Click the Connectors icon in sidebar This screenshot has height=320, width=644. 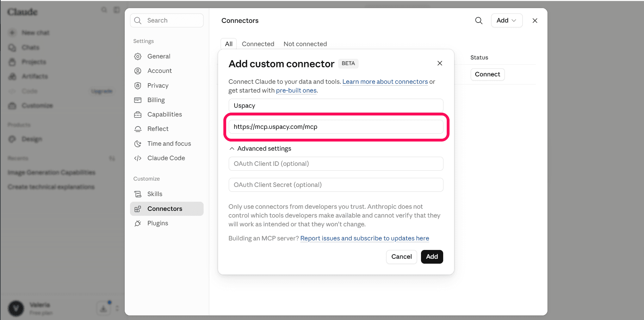click(x=138, y=209)
